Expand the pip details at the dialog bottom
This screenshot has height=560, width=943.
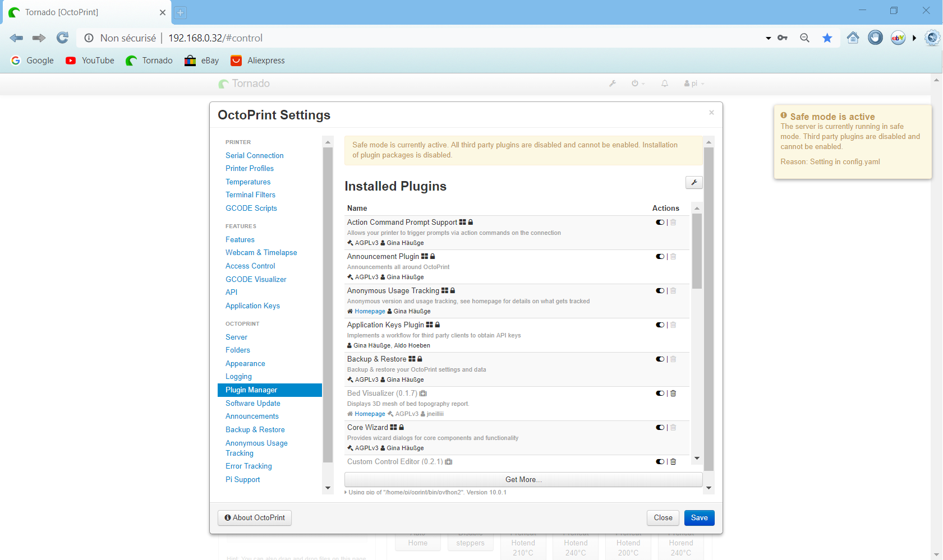coord(346,492)
